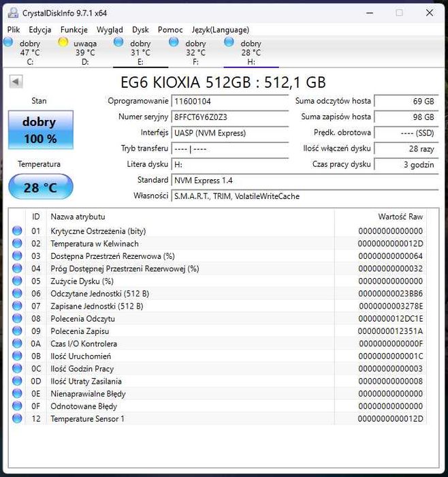Screen dimensions: 448x477
Task: Switch to disk tab 'dobry 47 °C C:'
Action: point(30,52)
